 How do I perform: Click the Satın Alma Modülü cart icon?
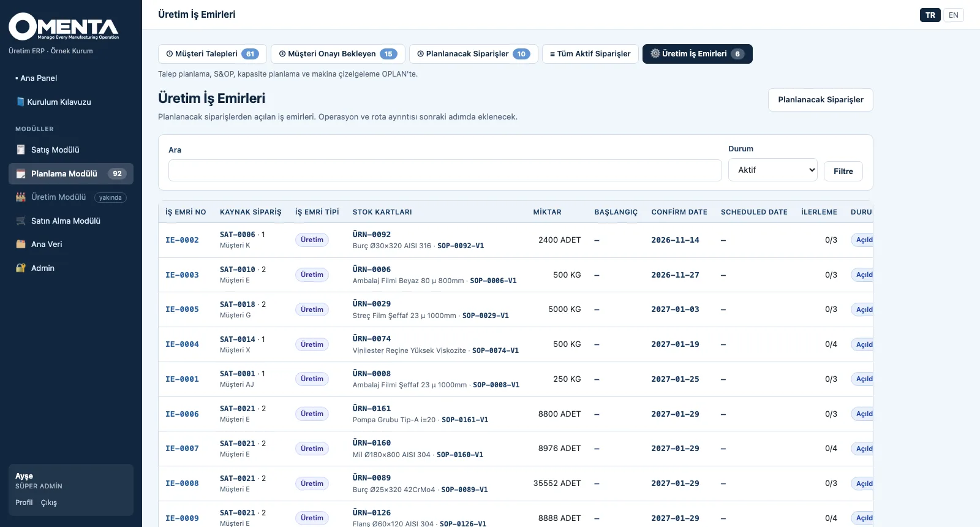[21, 221]
